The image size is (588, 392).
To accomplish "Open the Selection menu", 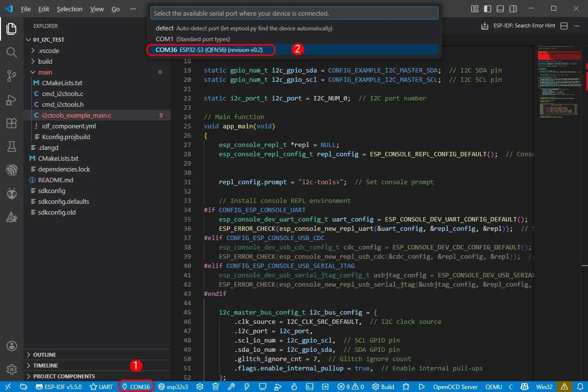I will pos(70,9).
